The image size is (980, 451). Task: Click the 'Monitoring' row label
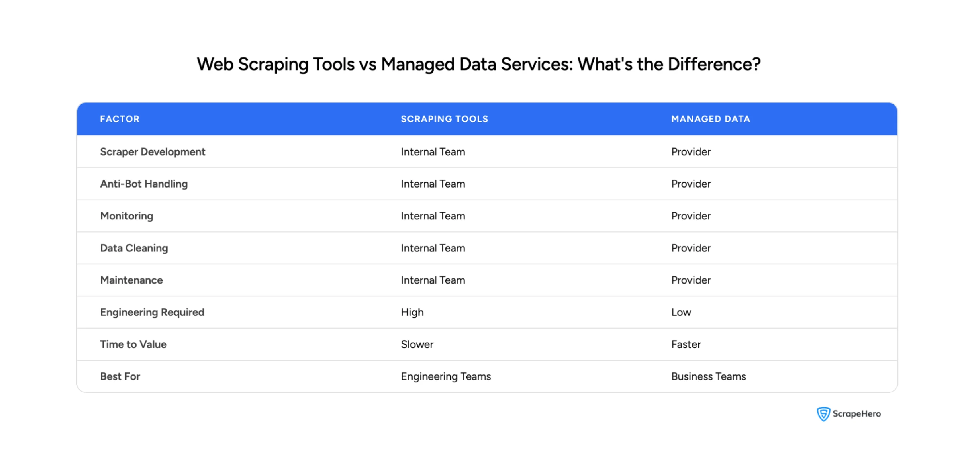(126, 216)
